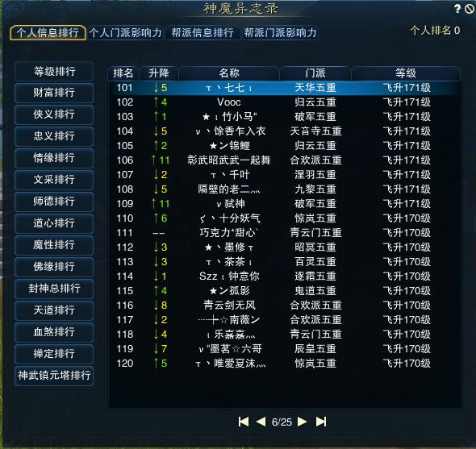Switch to the 个人门派影响力 tab

click(x=125, y=32)
